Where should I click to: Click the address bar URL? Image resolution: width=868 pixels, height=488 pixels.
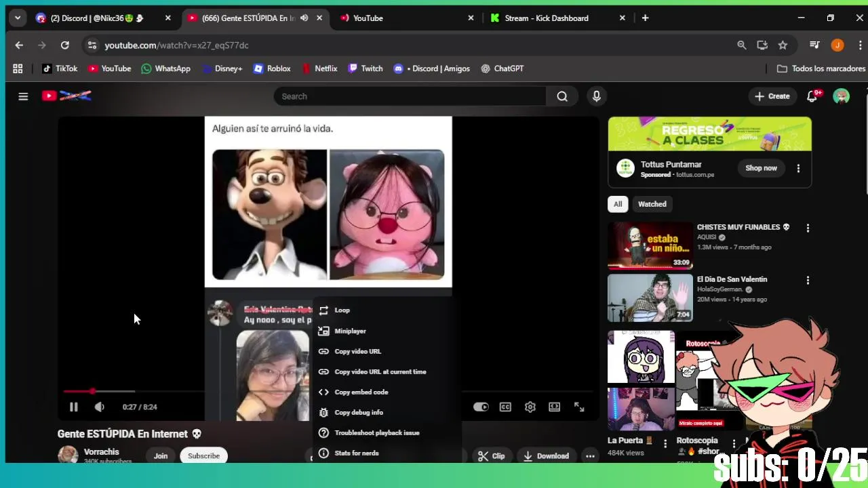(176, 45)
